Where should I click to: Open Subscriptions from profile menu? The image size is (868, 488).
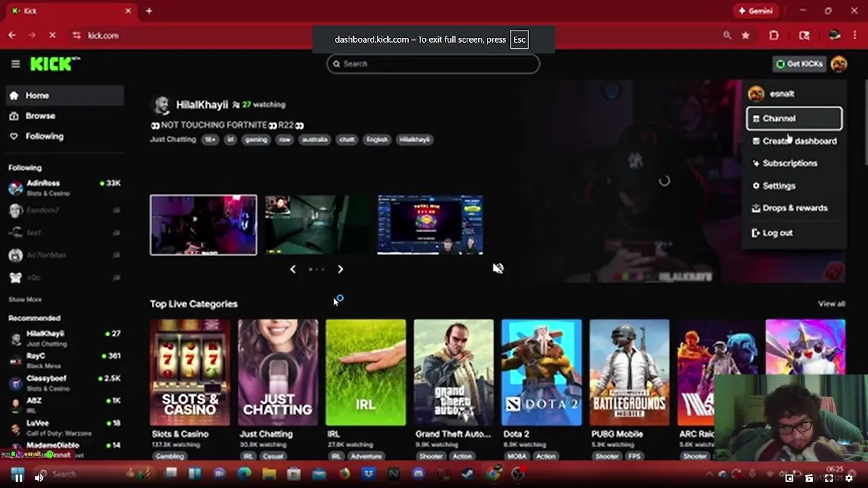click(794, 163)
